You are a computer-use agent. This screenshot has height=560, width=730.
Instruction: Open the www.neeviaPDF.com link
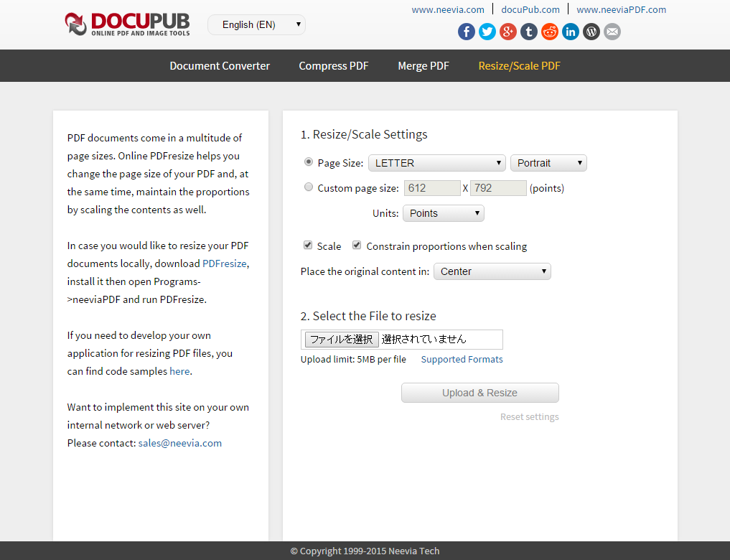coord(621,10)
